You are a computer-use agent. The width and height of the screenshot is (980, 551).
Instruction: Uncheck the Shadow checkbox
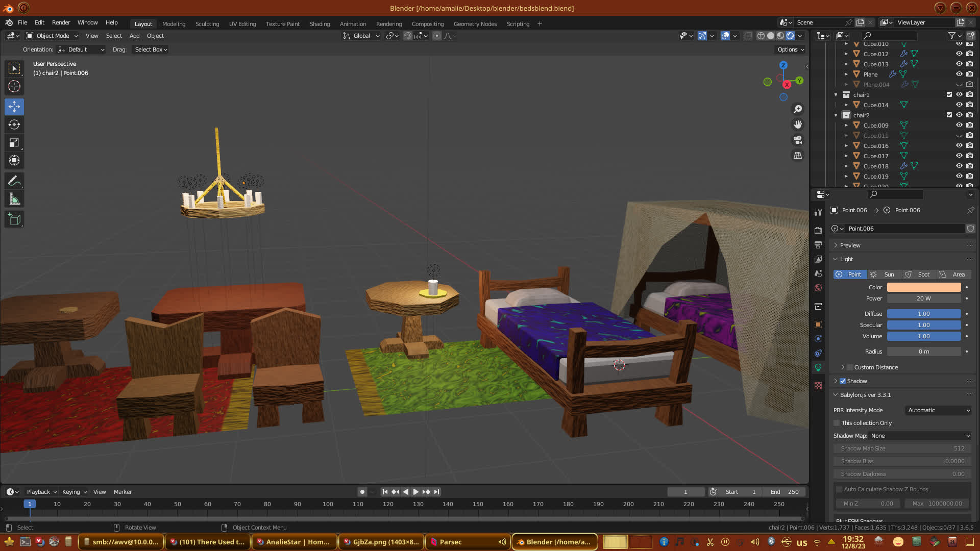pos(843,381)
